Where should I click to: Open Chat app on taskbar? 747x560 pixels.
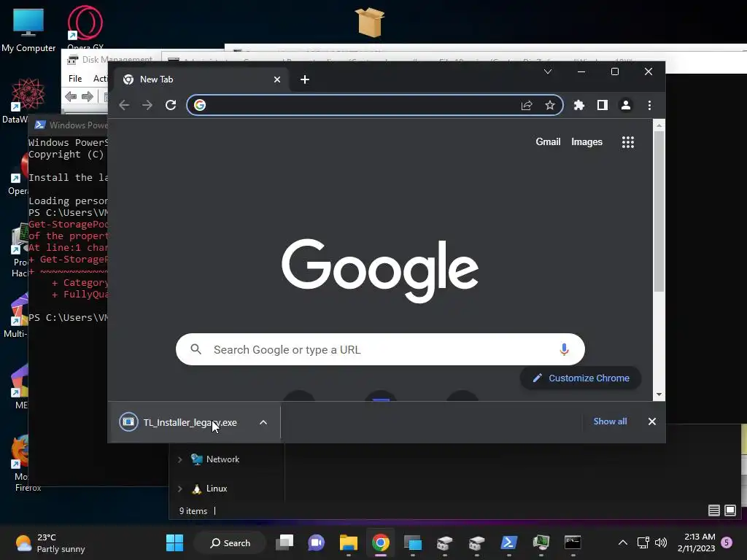[x=317, y=542]
